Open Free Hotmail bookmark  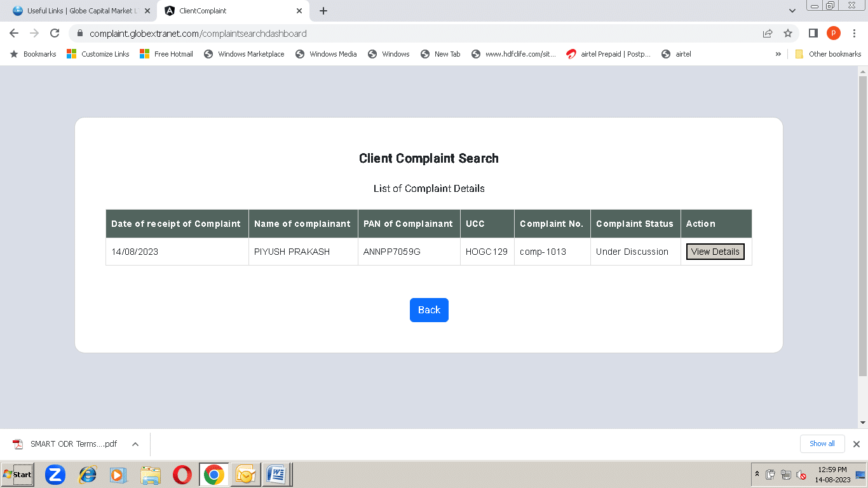166,54
